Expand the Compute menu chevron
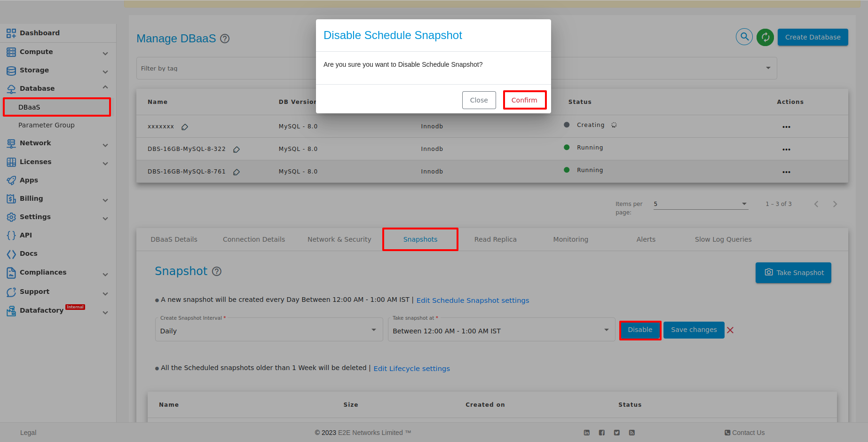This screenshot has height=442, width=868. pyautogui.click(x=105, y=54)
